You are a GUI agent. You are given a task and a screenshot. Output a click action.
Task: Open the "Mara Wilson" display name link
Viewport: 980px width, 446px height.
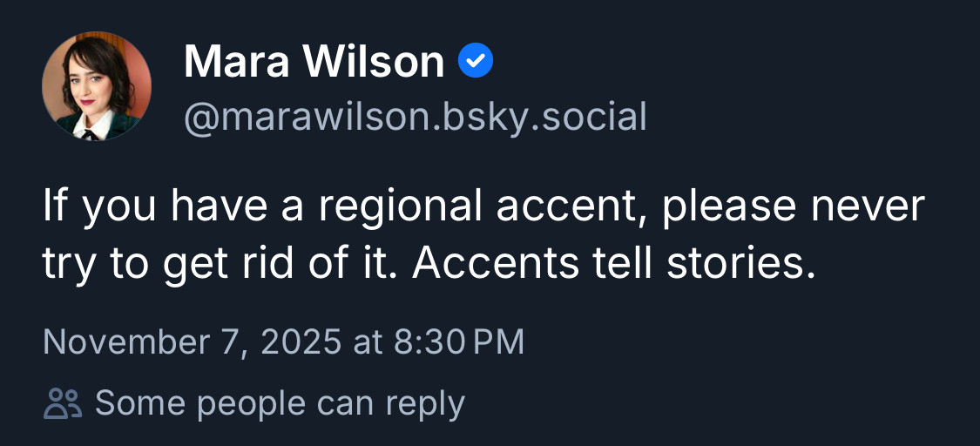(314, 62)
